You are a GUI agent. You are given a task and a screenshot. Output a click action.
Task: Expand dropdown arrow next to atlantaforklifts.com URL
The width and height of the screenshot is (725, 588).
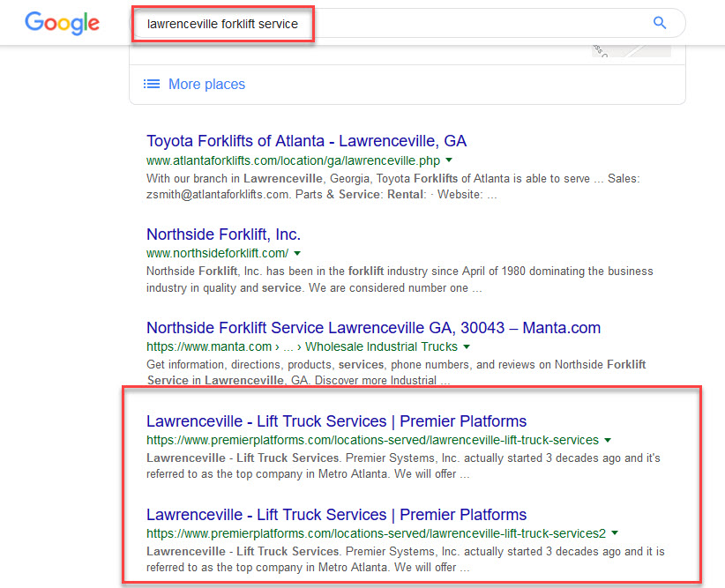click(x=449, y=160)
